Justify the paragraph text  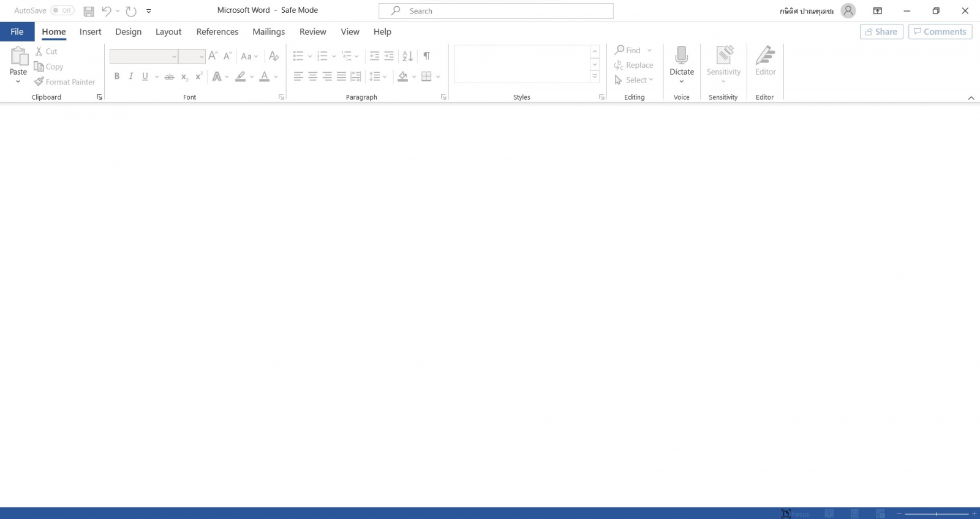[x=341, y=77]
